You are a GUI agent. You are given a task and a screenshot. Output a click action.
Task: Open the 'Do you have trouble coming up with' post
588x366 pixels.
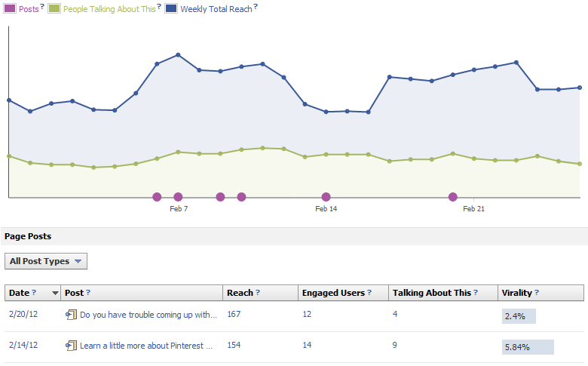coord(149,315)
